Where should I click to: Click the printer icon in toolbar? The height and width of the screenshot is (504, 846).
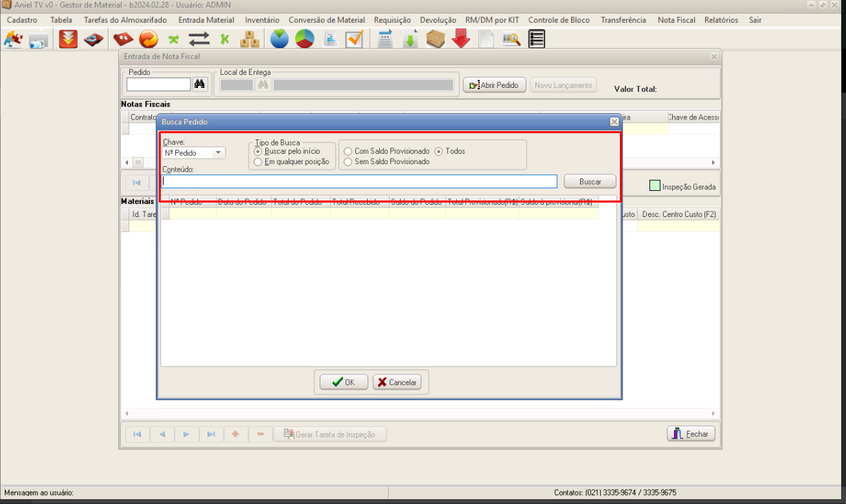click(x=38, y=40)
